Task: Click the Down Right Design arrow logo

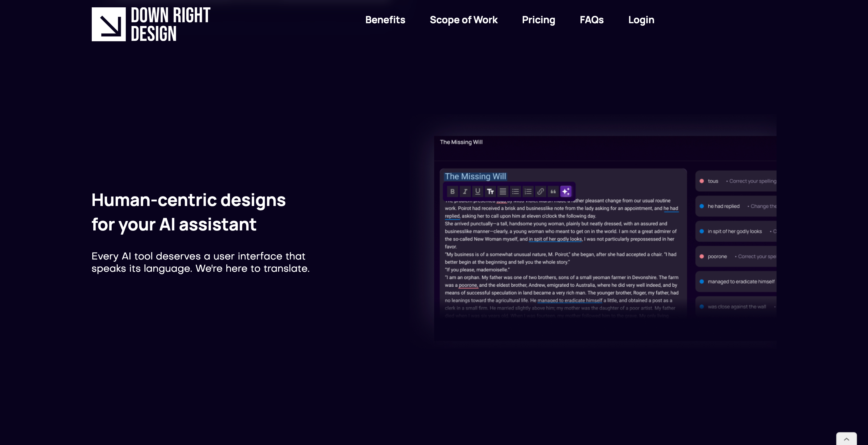Action: tap(109, 24)
